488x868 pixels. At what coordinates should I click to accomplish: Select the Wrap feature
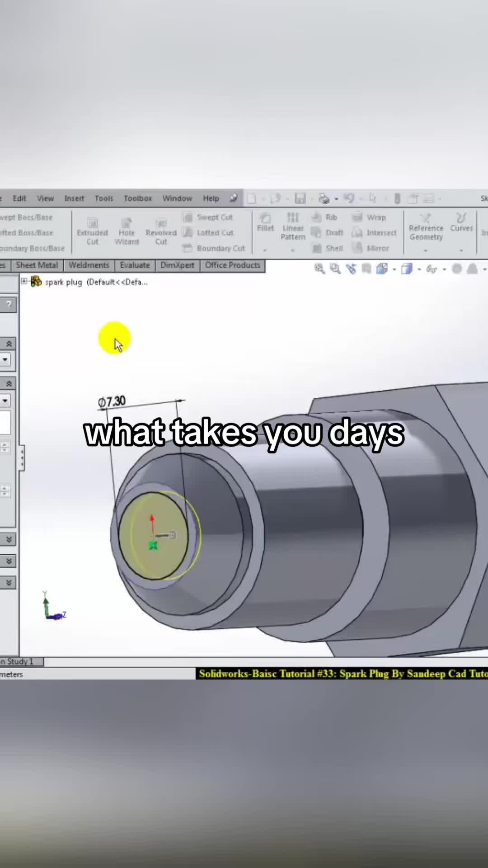tap(369, 217)
